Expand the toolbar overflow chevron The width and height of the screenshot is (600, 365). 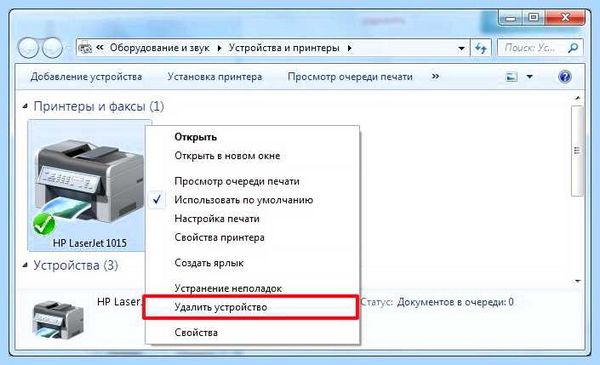[x=435, y=77]
